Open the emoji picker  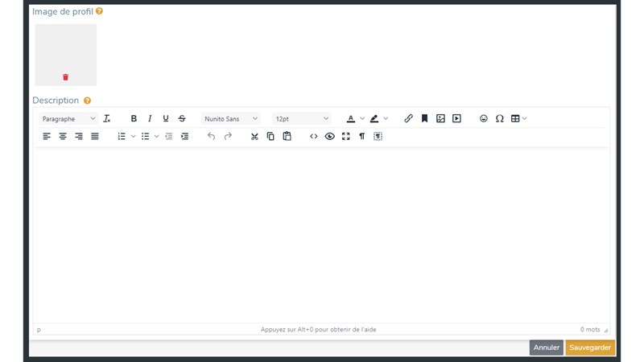click(x=484, y=118)
